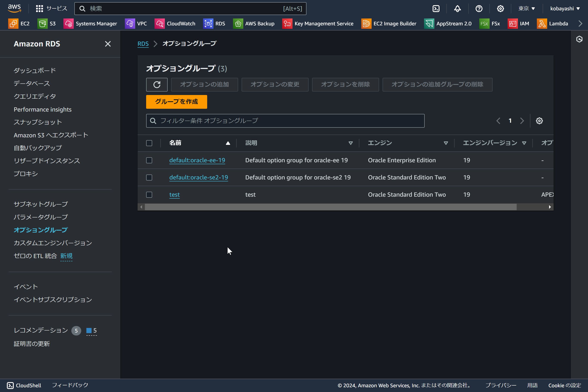Toggle the select-all checkbox in table header

[x=149, y=143]
